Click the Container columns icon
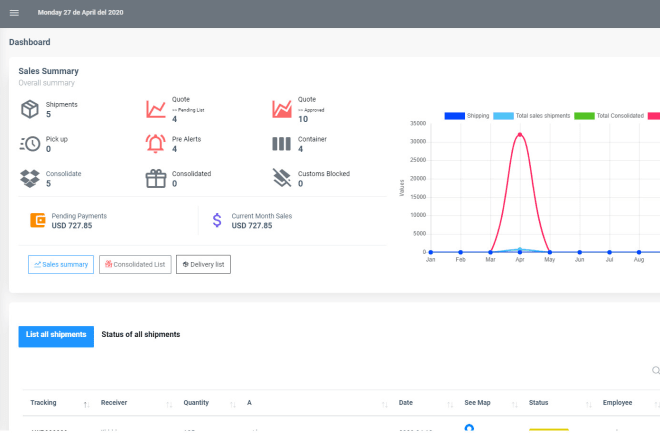Image resolution: width=660 pixels, height=440 pixels. pos(281,144)
